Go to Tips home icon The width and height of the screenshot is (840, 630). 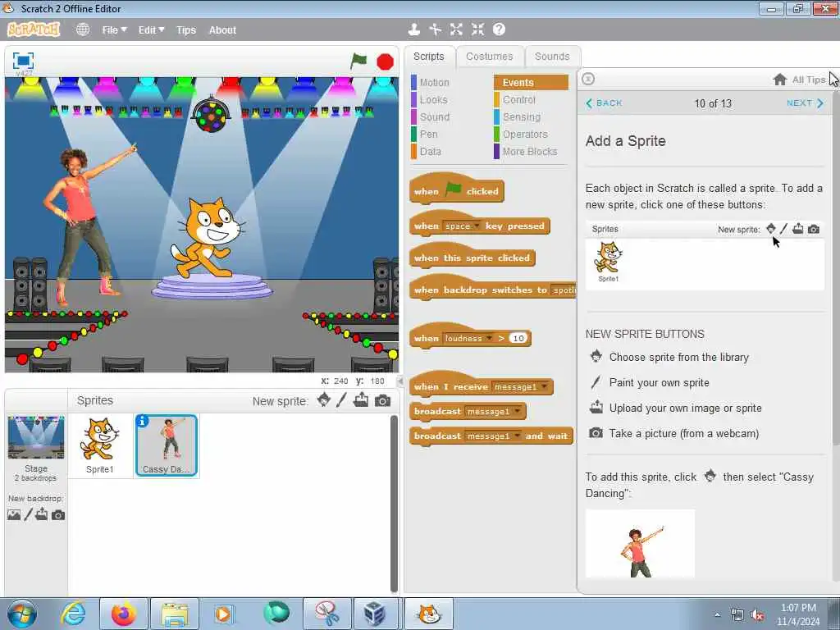pyautogui.click(x=780, y=80)
